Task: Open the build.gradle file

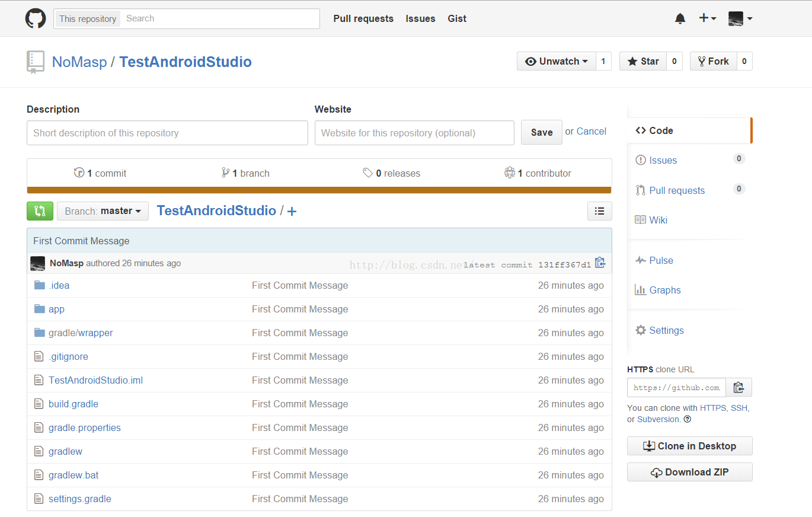Action: (73, 404)
